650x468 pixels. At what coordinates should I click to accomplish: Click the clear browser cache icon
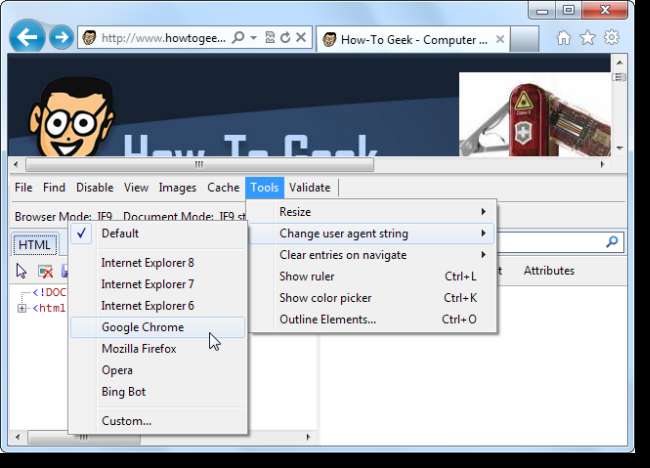pyautogui.click(x=45, y=271)
